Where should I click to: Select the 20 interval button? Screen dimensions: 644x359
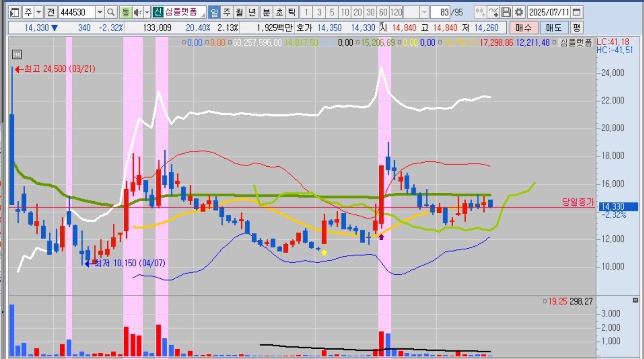pos(358,12)
